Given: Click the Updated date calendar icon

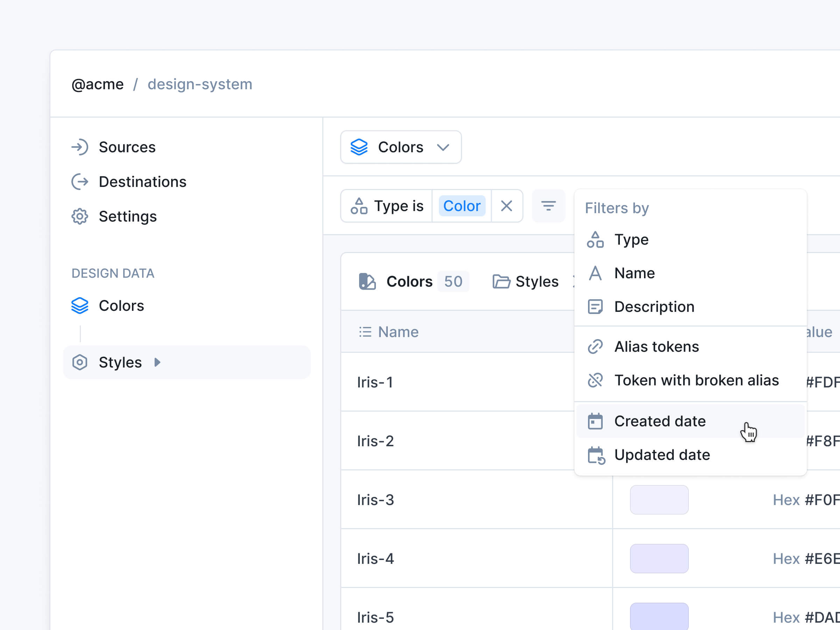Looking at the screenshot, I should pos(595,455).
